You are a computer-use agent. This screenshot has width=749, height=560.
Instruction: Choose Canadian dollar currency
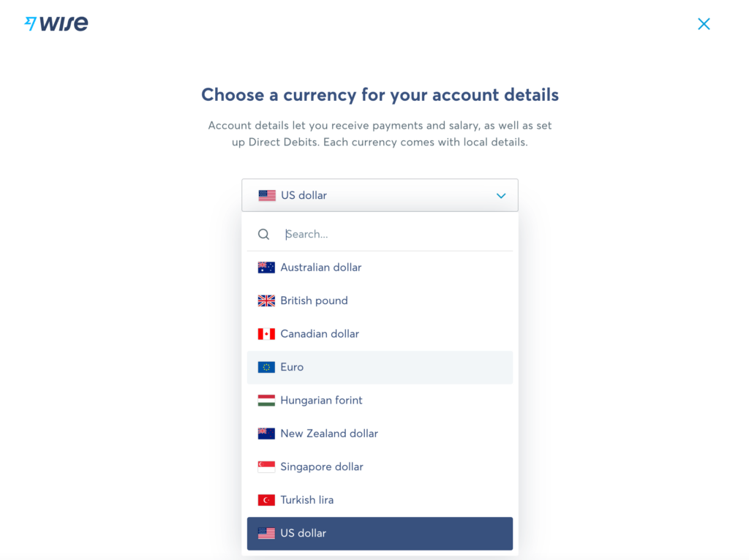point(380,333)
